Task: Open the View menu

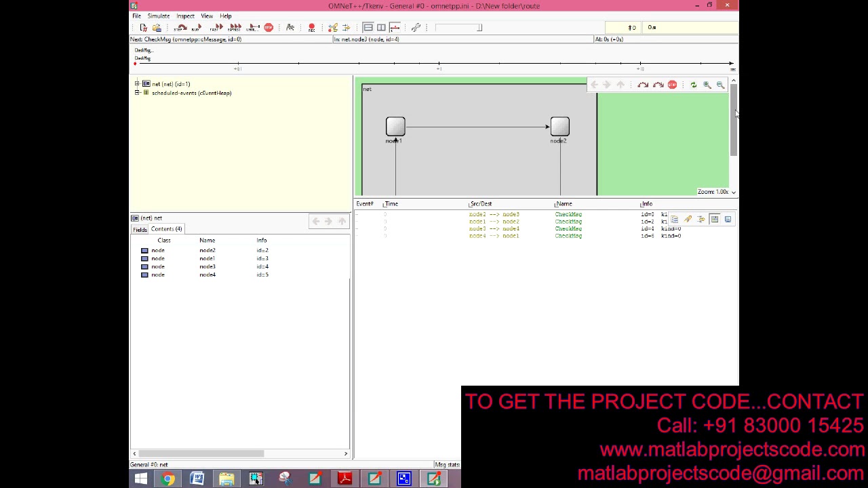Action: coord(207,16)
